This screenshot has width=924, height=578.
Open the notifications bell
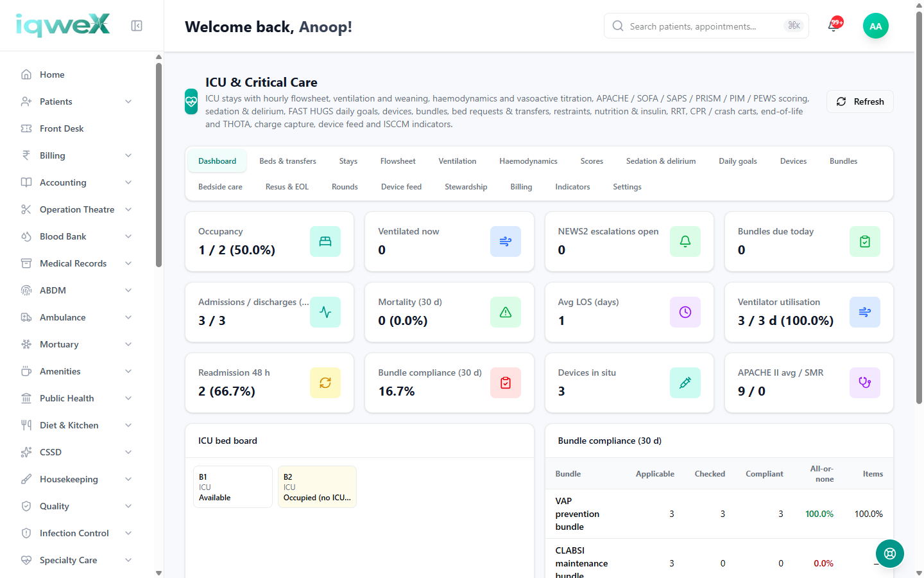(834, 26)
